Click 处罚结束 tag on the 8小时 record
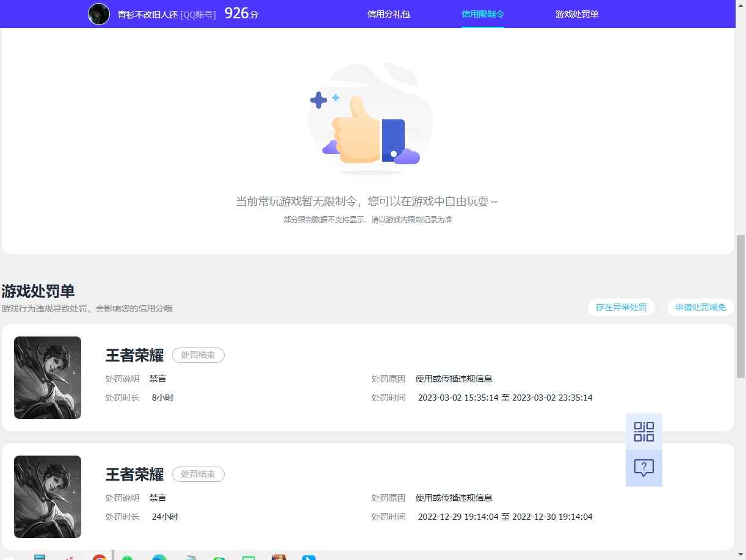The width and height of the screenshot is (746, 560). [x=198, y=355]
